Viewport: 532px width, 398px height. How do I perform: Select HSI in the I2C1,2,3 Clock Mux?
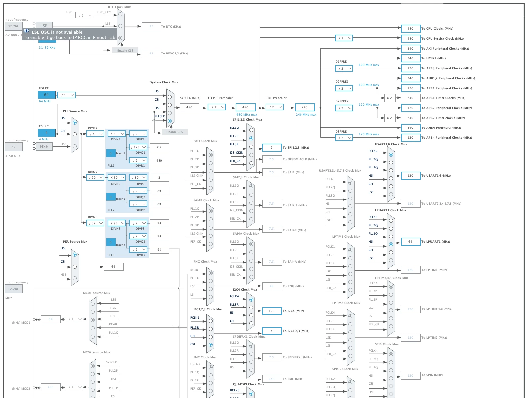click(211, 337)
